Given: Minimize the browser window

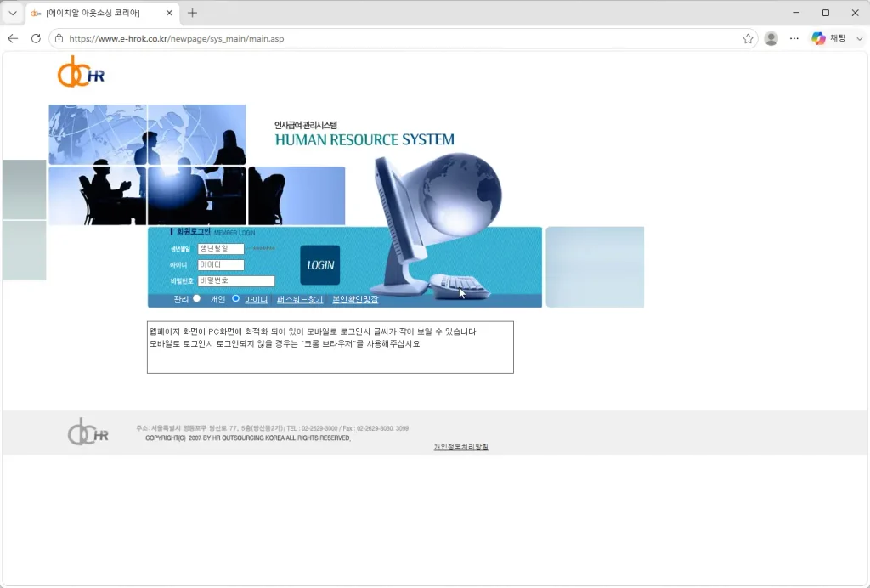Looking at the screenshot, I should 796,12.
